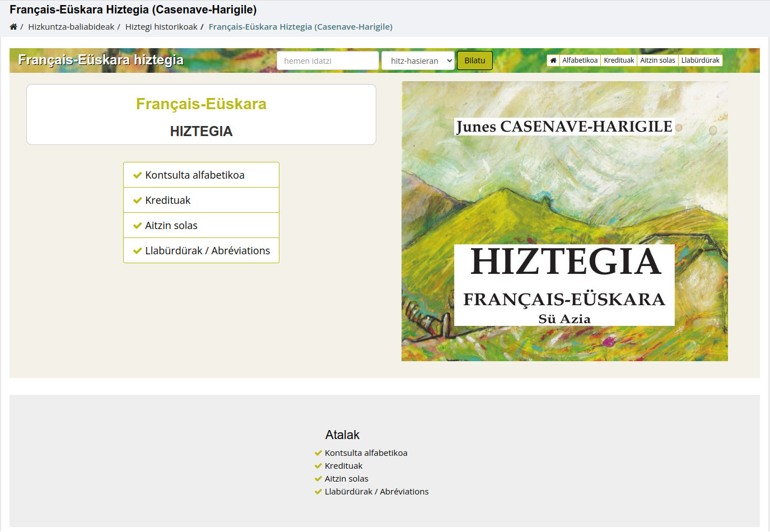Click the checkmark icon beside the Kontsulta alfabetikoa box
Viewport: 770px width, 532px height.
pyautogui.click(x=137, y=175)
